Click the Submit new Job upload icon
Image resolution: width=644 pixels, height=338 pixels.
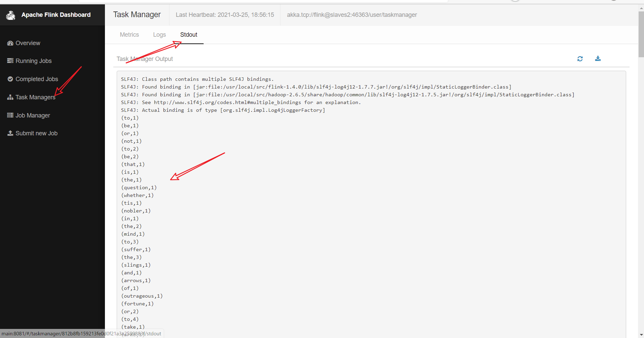coord(10,133)
